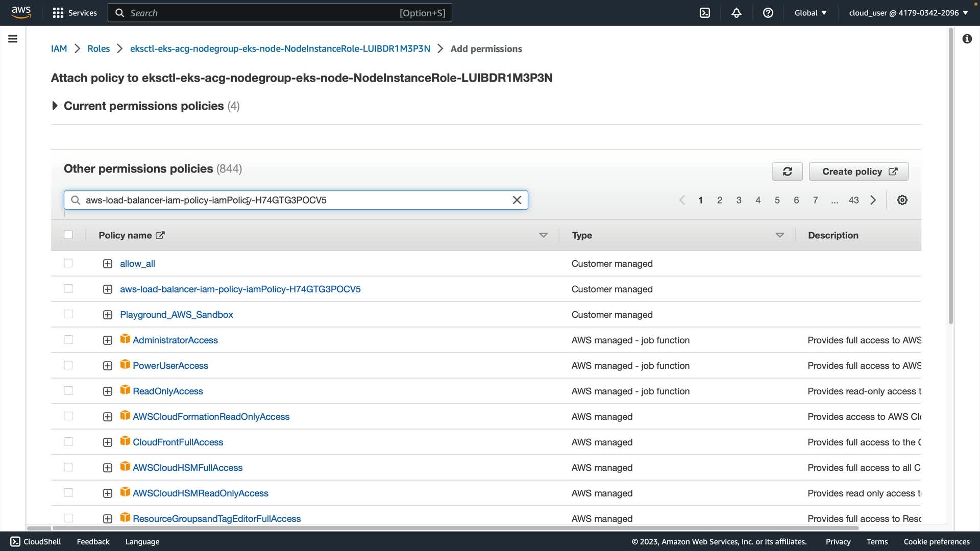This screenshot has width=980, height=551.
Task: Open table preferences gear icon
Action: 902,200
